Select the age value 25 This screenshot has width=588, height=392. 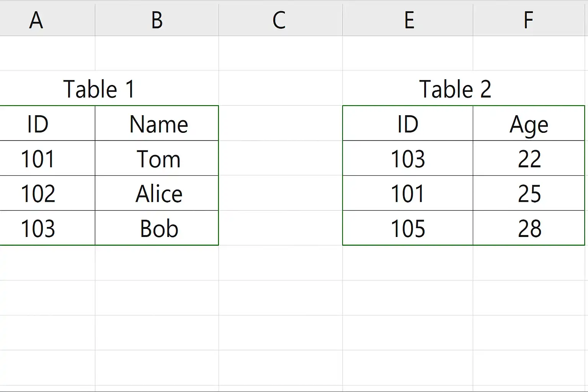click(x=529, y=193)
